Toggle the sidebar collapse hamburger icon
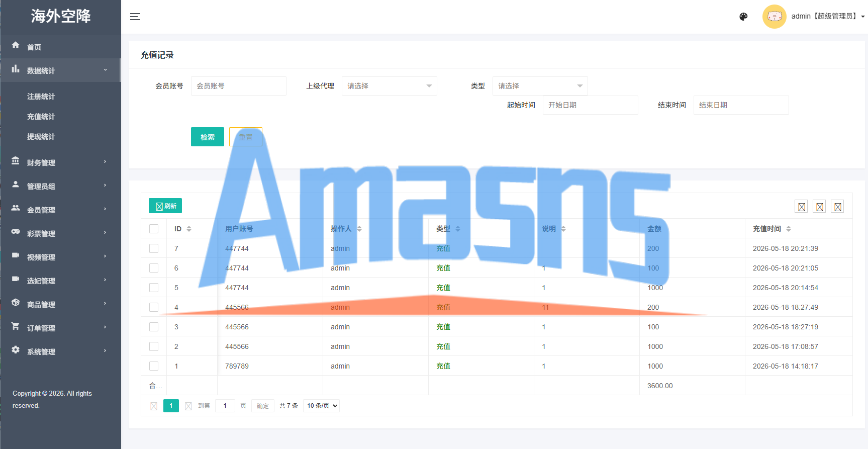The image size is (868, 449). pos(135,17)
